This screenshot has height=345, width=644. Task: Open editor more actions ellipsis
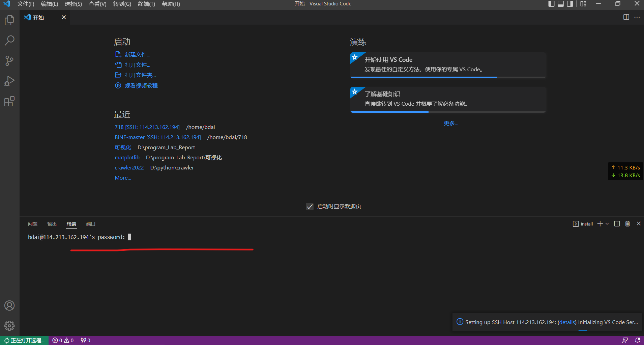(x=637, y=17)
